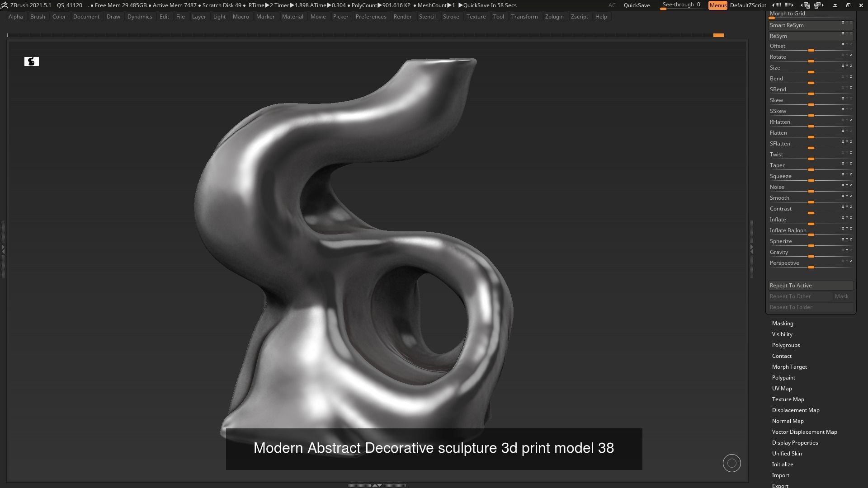Image resolution: width=868 pixels, height=488 pixels.
Task: Click the orange timeline marker
Action: (718, 35)
